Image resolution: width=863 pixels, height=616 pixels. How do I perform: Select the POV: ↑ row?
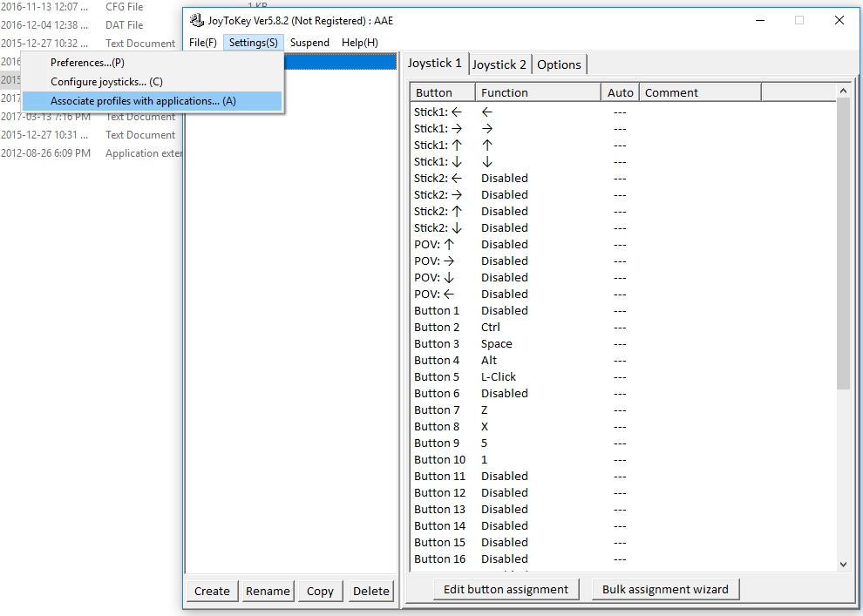click(x=623, y=244)
